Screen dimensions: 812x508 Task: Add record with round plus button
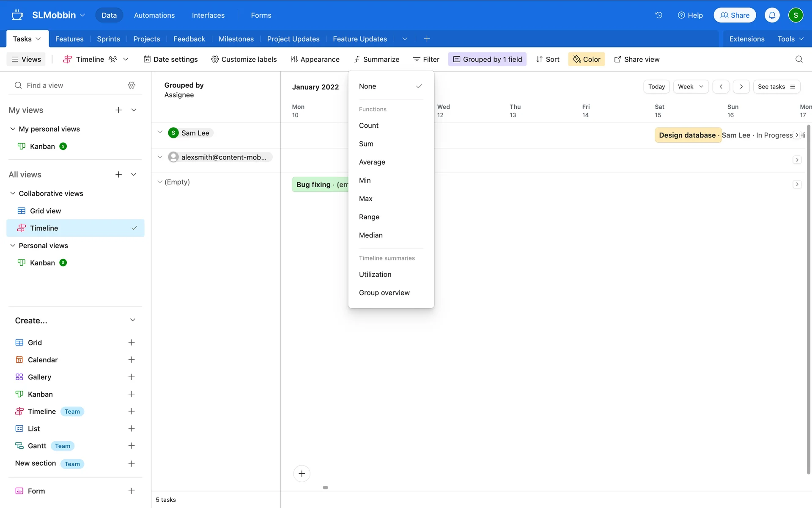(x=302, y=473)
